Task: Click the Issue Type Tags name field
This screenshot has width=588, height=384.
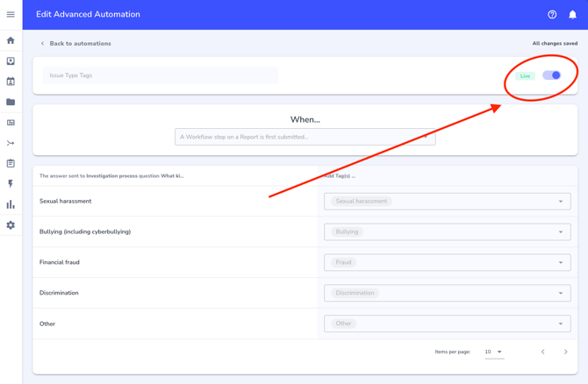Action: [161, 75]
